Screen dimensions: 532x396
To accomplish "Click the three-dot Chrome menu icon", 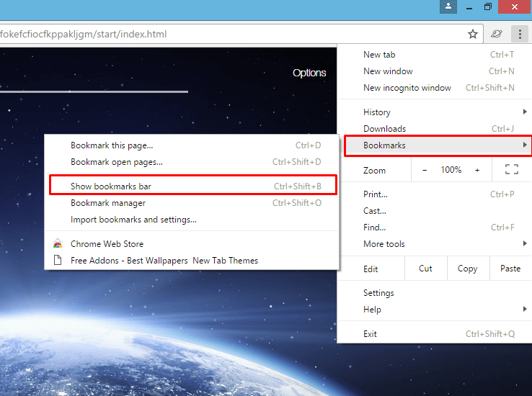I will click(x=519, y=34).
